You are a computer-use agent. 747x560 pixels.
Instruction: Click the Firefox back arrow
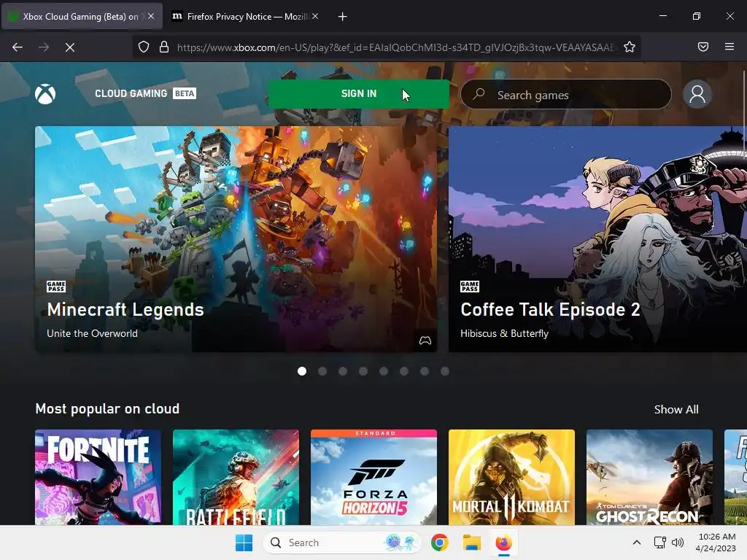tap(18, 47)
